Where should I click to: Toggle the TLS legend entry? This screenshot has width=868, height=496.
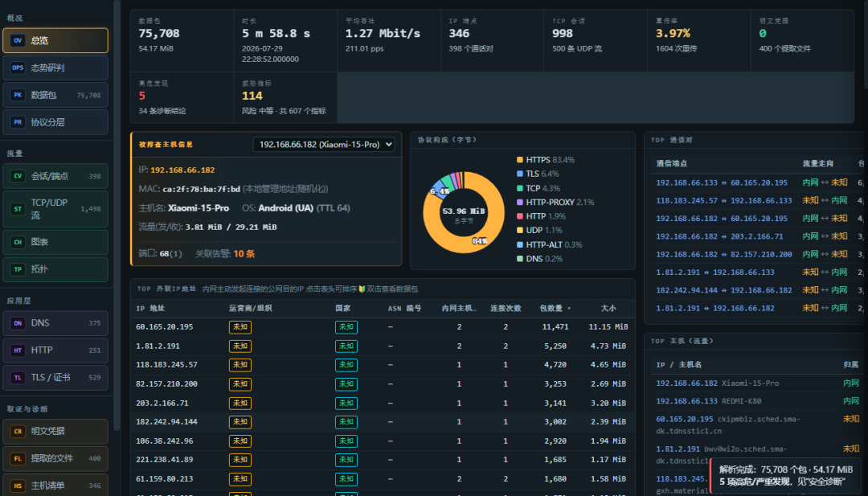(x=538, y=174)
